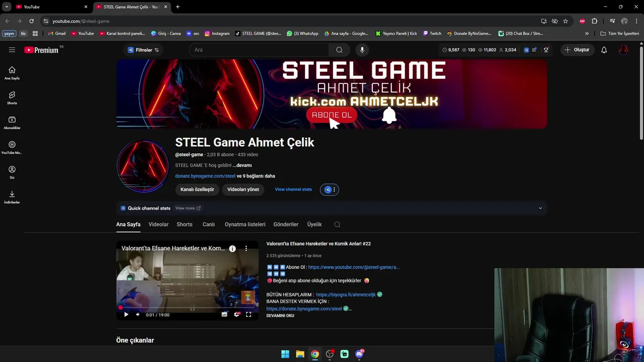Image resolution: width=644 pixels, height=362 pixels.
Task: Open the Oynatma listeleri tab
Action: (x=245, y=224)
